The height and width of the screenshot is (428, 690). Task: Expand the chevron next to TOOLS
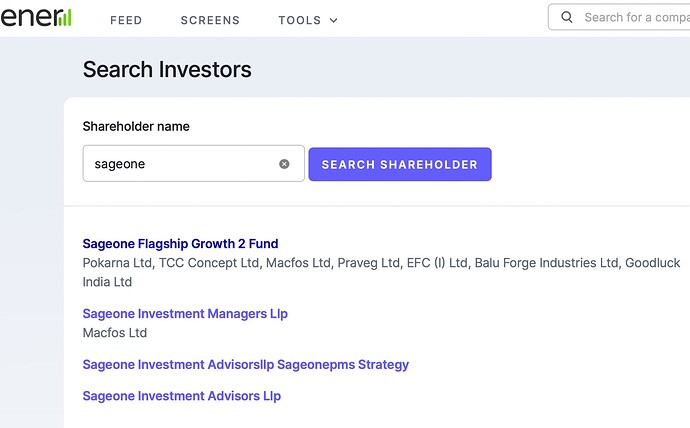(334, 20)
